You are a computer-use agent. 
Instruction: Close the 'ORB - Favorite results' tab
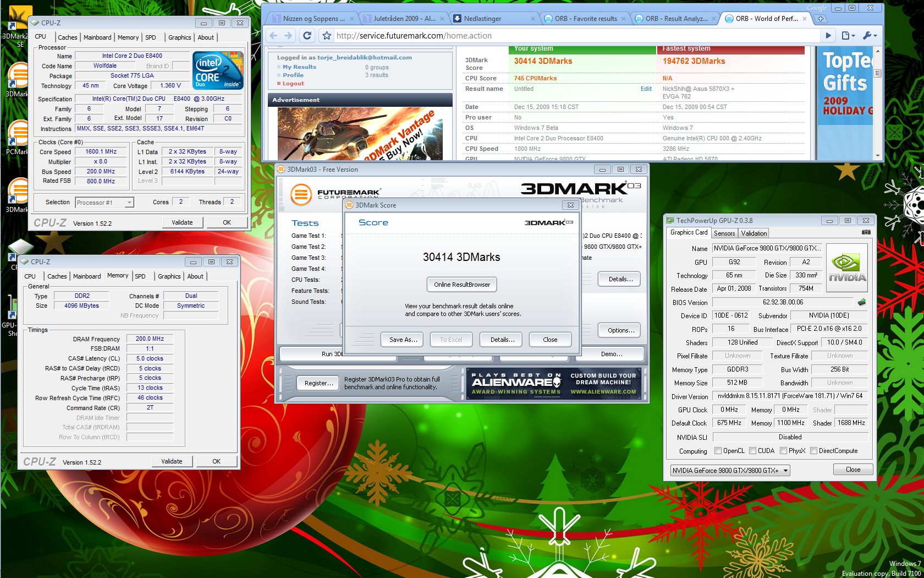coord(624,19)
